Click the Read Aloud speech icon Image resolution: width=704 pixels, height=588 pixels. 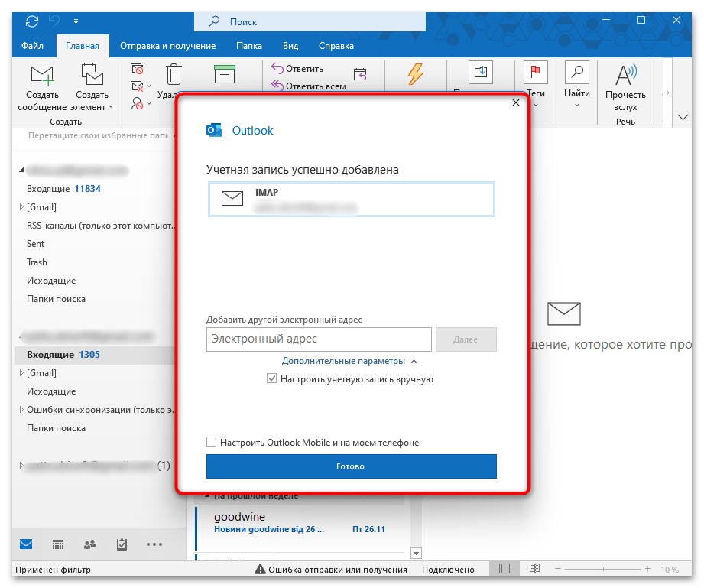[625, 76]
